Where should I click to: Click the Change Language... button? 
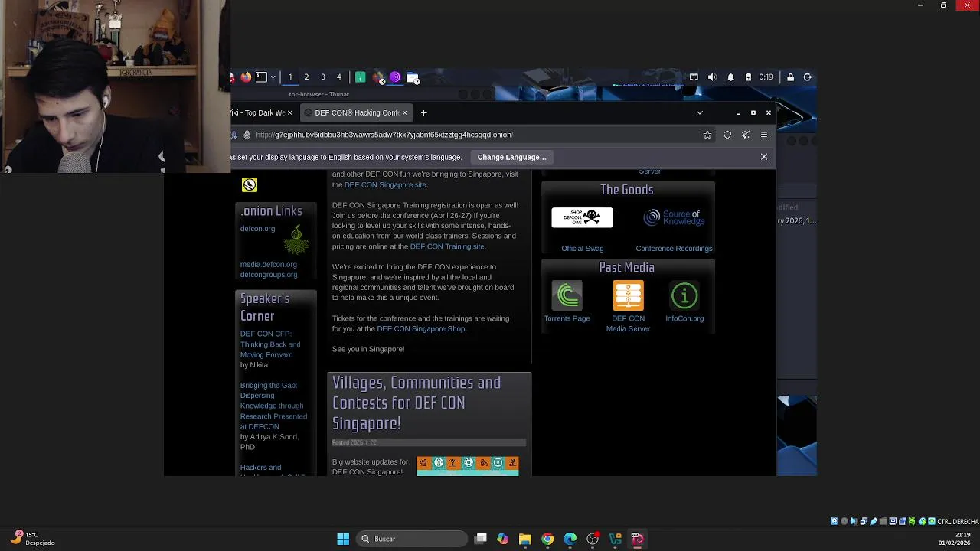[512, 157]
